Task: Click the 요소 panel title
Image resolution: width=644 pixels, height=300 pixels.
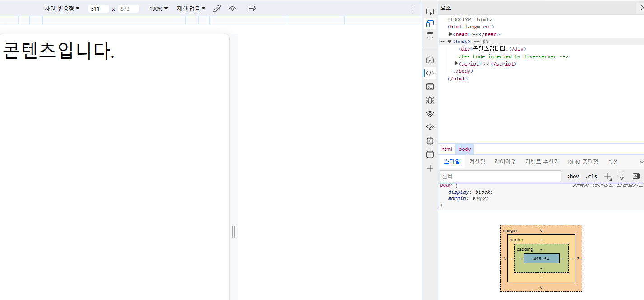Action: tap(446, 8)
